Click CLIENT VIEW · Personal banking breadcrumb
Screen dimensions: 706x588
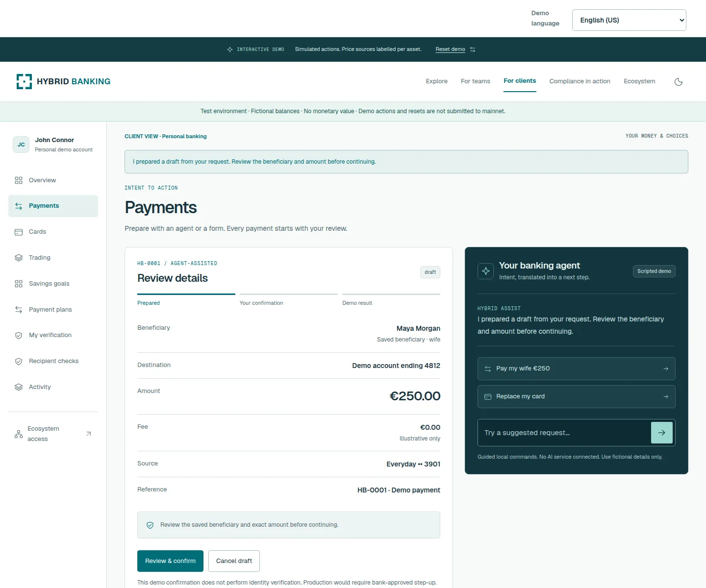[x=166, y=136]
